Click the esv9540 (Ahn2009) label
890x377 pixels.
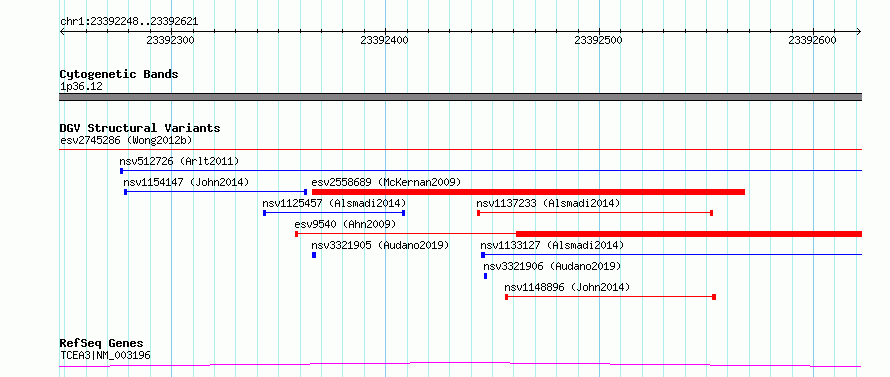tap(345, 224)
